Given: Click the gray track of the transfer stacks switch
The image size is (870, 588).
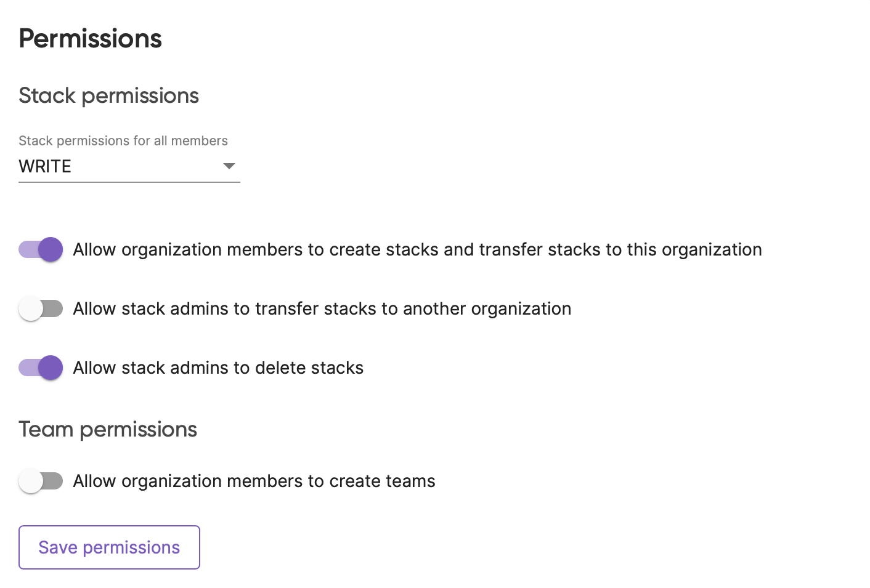Looking at the screenshot, I should tap(53, 308).
